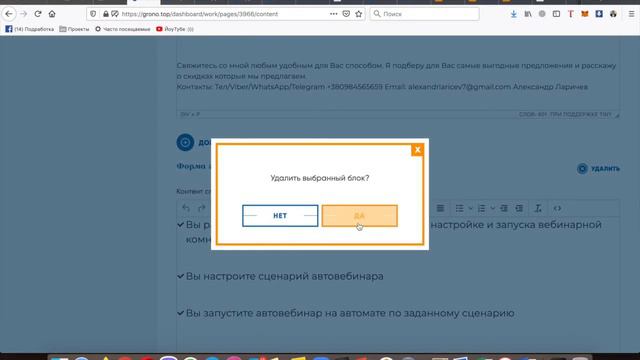Open the numbered list style dropdown

click(493, 208)
